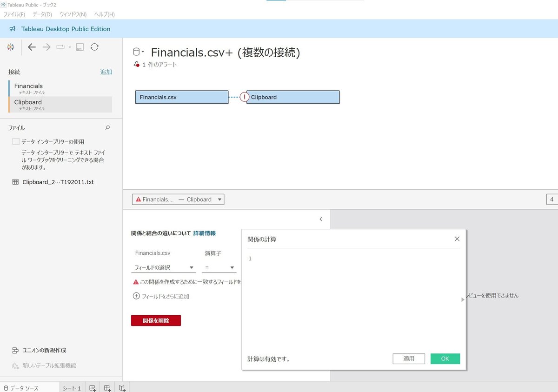Open the ウィンドウ(N) menu

[x=73, y=14]
